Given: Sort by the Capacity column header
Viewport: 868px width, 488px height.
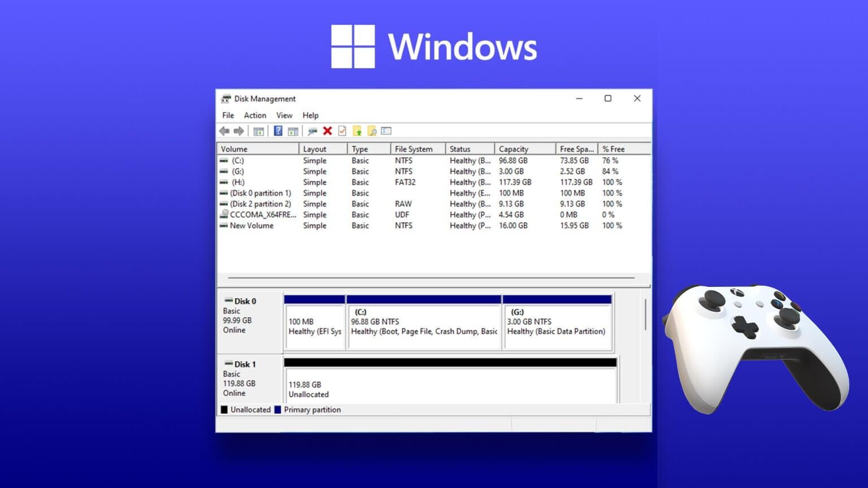Looking at the screenshot, I should (x=526, y=149).
